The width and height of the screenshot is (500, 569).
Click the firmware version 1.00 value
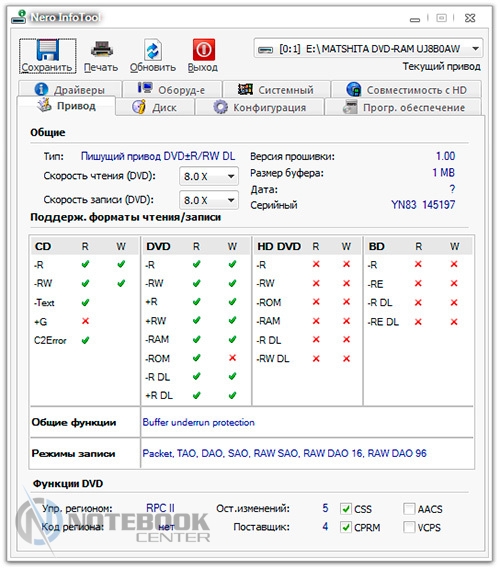[x=445, y=156]
